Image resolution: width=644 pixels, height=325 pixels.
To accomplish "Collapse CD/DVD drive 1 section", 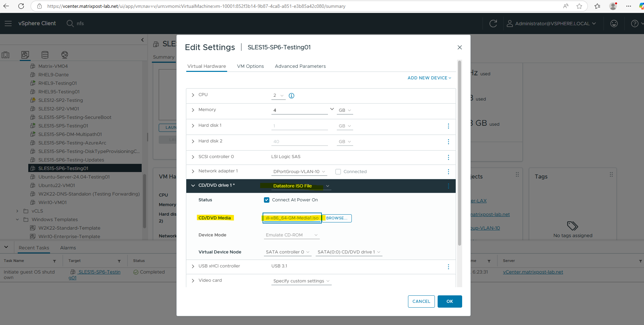I will (x=193, y=186).
